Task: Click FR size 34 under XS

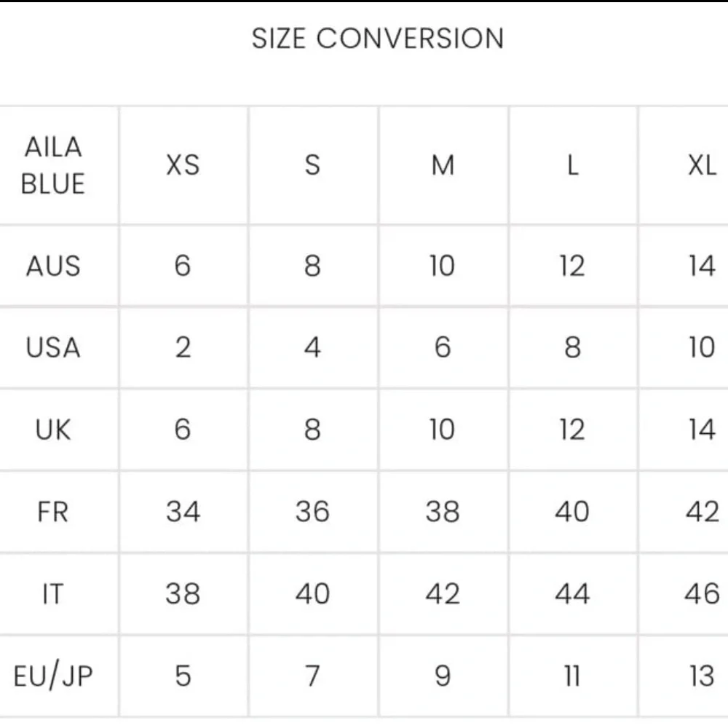Action: tap(183, 513)
